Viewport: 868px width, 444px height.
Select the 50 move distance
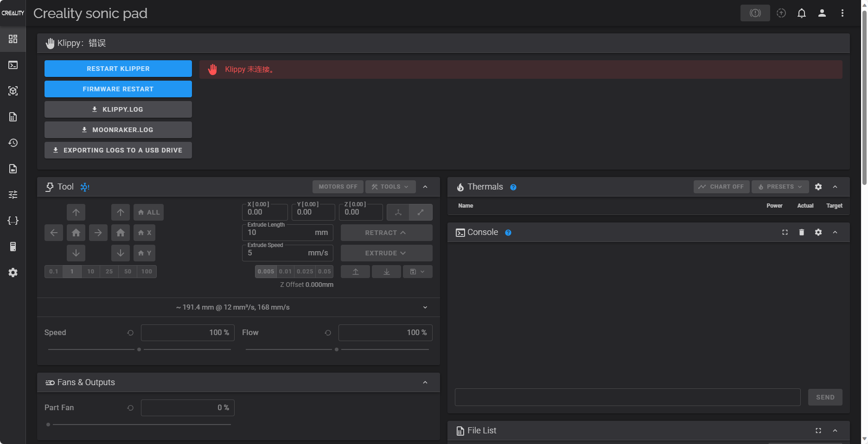tap(128, 272)
